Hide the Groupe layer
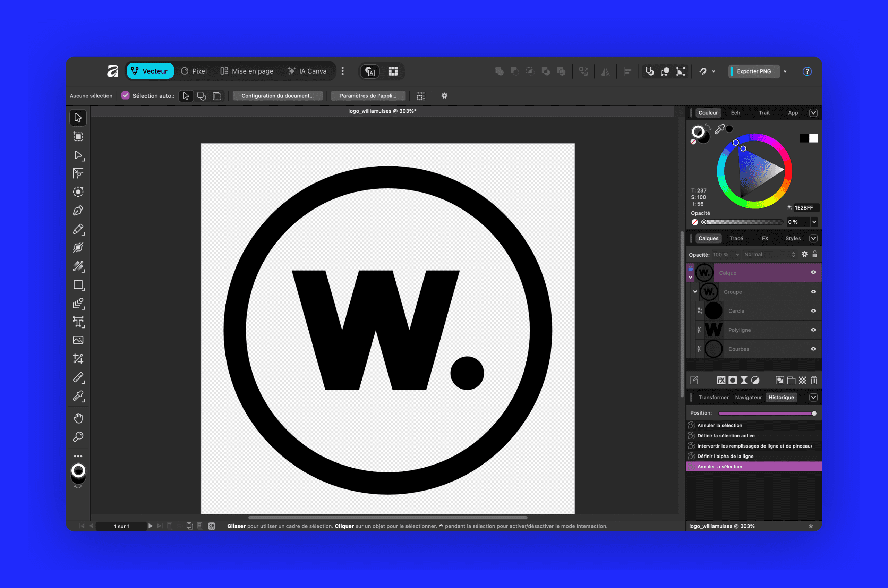Viewport: 888px width, 588px height. coord(813,292)
